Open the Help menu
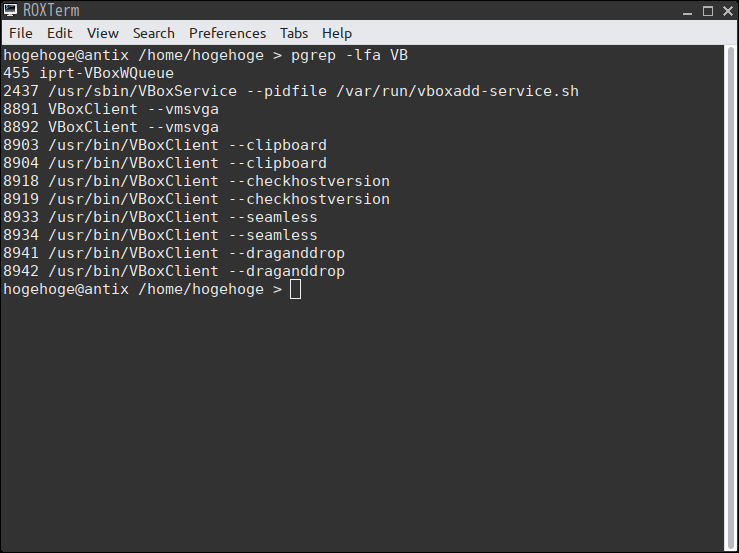739x553 pixels. click(x=337, y=33)
